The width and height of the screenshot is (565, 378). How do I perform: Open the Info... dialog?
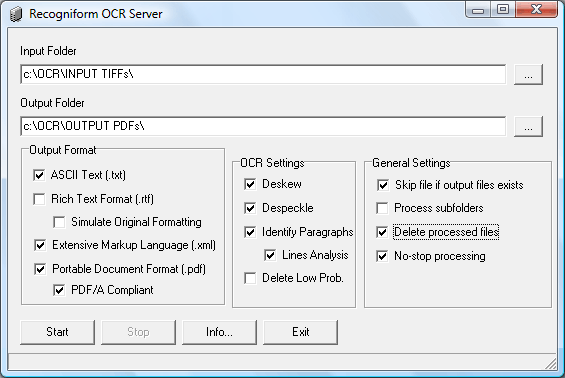click(x=219, y=332)
